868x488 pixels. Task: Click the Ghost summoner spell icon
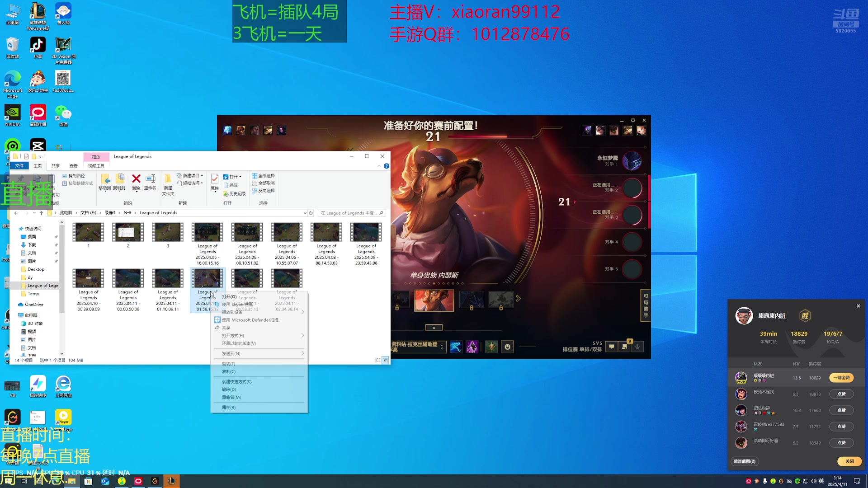456,347
